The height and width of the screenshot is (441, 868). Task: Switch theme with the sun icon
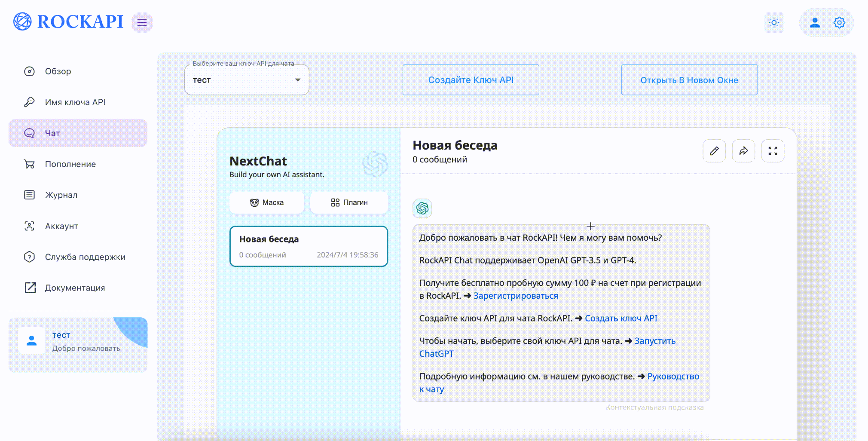774,22
